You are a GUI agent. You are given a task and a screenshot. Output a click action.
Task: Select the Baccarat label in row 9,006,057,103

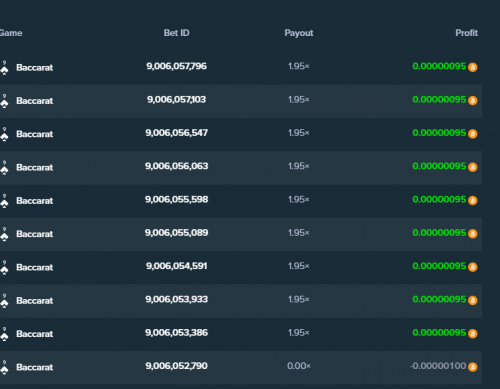click(35, 101)
